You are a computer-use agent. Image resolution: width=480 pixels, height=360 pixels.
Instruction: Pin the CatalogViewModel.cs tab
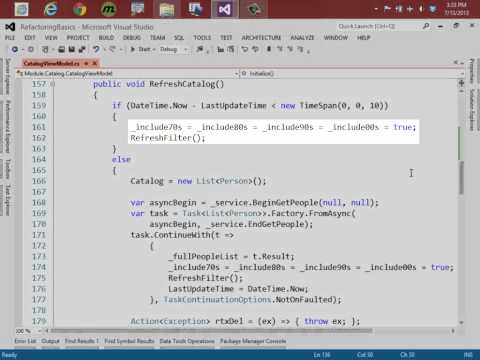click(x=86, y=63)
